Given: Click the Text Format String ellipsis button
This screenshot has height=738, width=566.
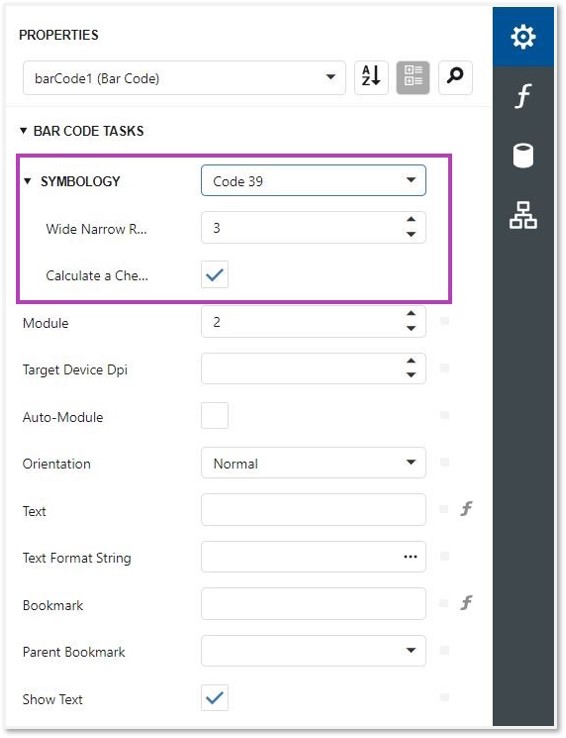Looking at the screenshot, I should pyautogui.click(x=410, y=557).
